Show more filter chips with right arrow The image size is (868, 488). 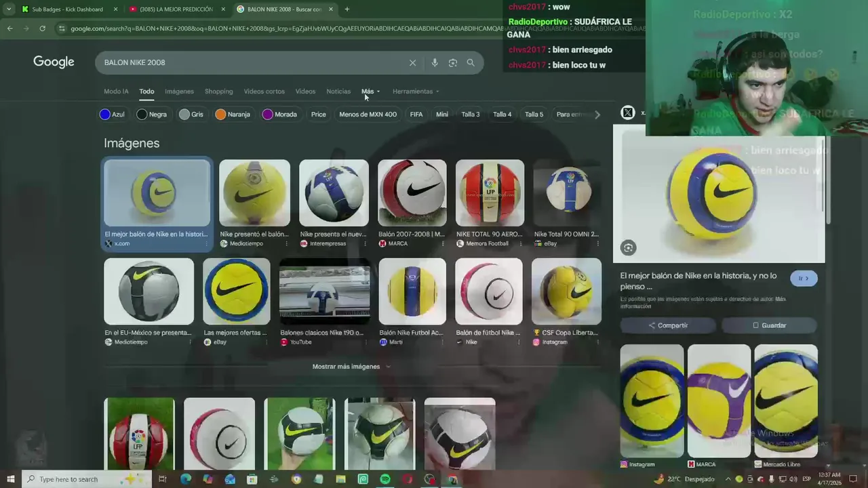point(597,115)
